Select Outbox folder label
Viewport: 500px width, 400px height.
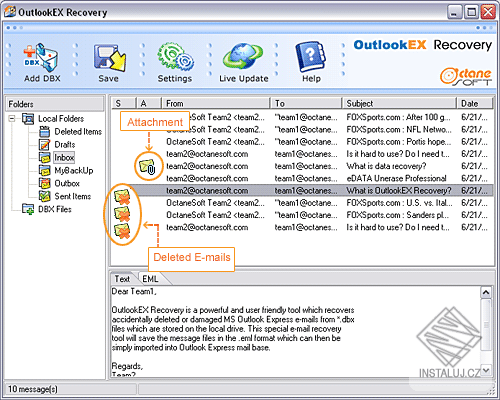click(x=67, y=183)
